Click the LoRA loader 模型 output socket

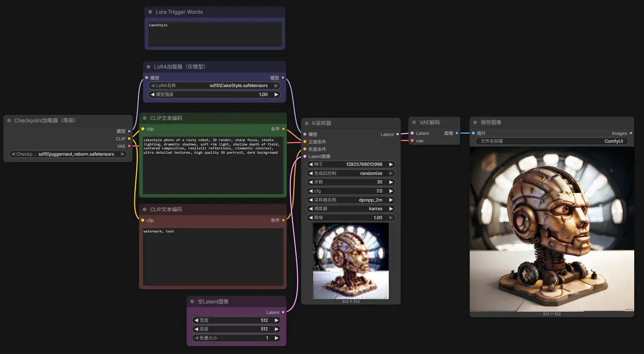tap(283, 78)
